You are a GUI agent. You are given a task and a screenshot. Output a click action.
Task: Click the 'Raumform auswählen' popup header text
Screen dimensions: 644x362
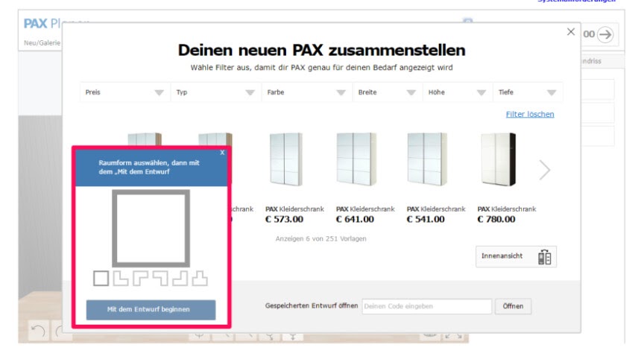pos(148,167)
